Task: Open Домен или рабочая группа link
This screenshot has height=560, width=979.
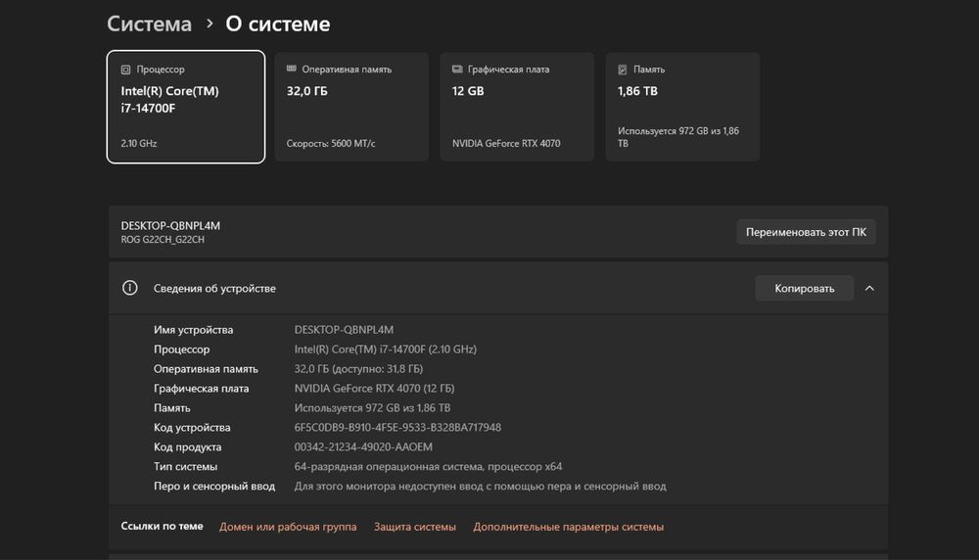Action: tap(288, 527)
